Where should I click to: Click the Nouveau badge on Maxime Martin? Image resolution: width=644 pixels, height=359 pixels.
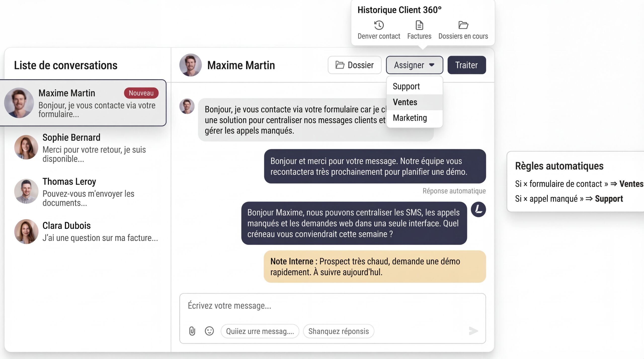[141, 93]
